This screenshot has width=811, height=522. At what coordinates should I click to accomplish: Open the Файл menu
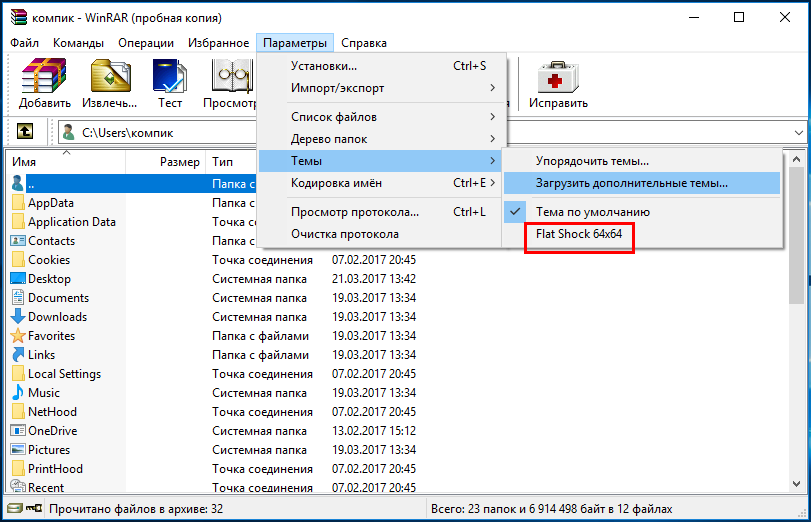pos(24,43)
